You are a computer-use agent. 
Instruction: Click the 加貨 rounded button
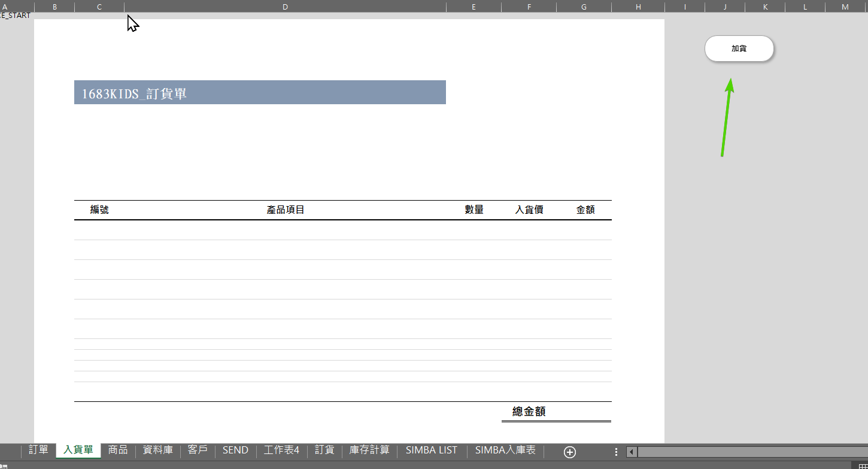(x=739, y=49)
